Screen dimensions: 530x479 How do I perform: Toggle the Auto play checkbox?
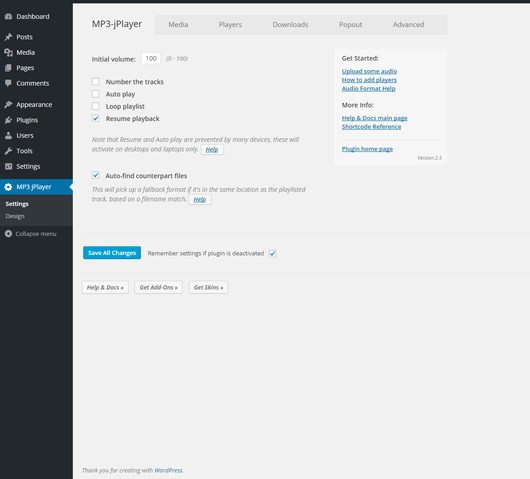(x=96, y=94)
